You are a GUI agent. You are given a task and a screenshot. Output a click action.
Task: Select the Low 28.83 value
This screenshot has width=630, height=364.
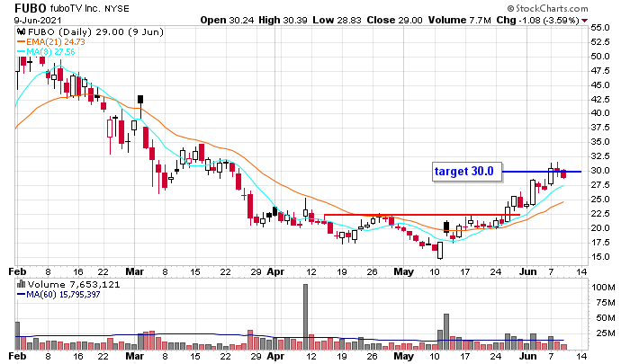coord(337,20)
